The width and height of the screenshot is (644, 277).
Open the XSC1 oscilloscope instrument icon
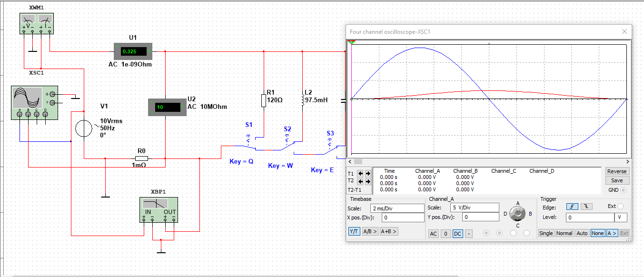click(x=33, y=103)
